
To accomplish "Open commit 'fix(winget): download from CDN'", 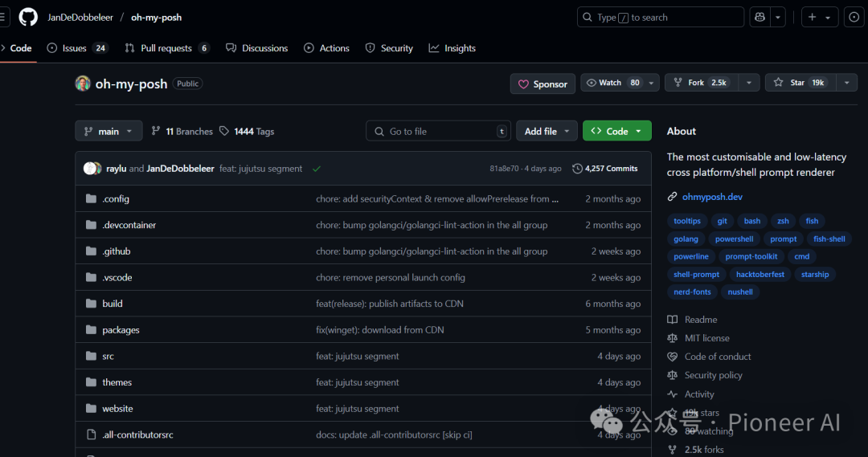I will pos(379,330).
